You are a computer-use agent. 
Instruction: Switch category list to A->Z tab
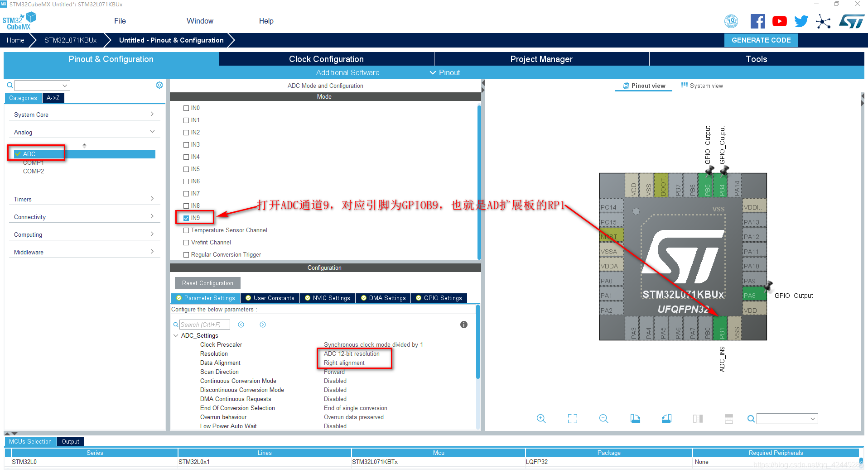tap(53, 98)
